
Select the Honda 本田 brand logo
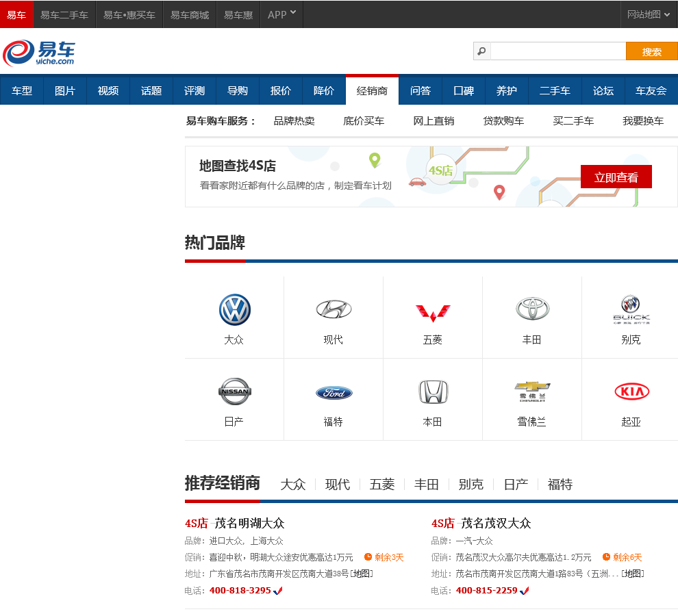(x=434, y=392)
